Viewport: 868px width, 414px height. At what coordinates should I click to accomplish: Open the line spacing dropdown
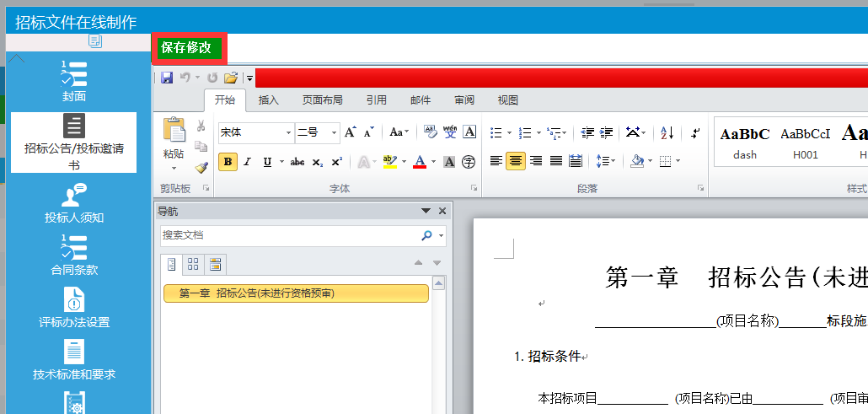tap(613, 162)
